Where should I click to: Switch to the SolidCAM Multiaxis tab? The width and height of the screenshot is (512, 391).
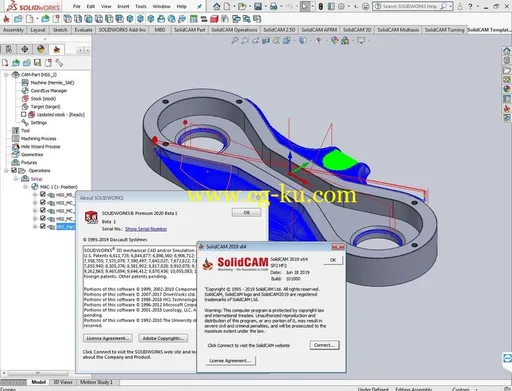(398, 30)
